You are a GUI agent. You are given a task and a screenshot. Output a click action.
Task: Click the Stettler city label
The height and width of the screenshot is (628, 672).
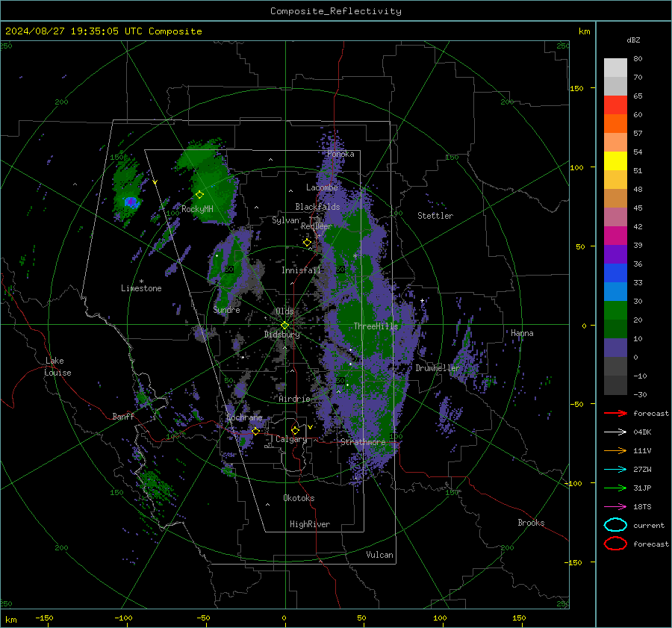click(435, 216)
